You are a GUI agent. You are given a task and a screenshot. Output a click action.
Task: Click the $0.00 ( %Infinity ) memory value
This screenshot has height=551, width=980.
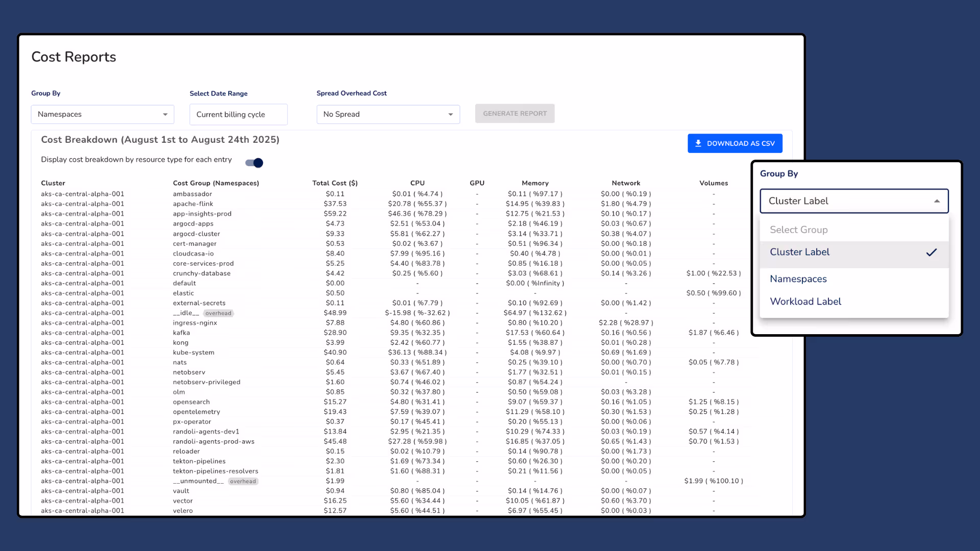coord(535,283)
